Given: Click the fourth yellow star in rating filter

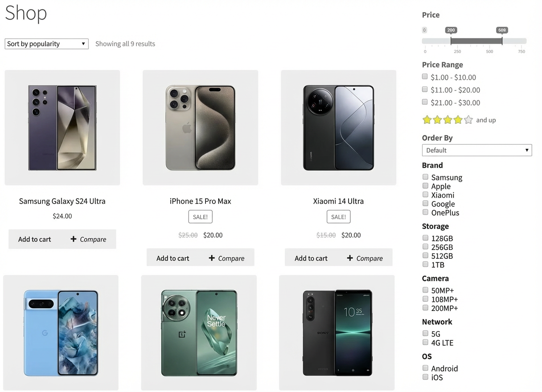Looking at the screenshot, I should 457,119.
